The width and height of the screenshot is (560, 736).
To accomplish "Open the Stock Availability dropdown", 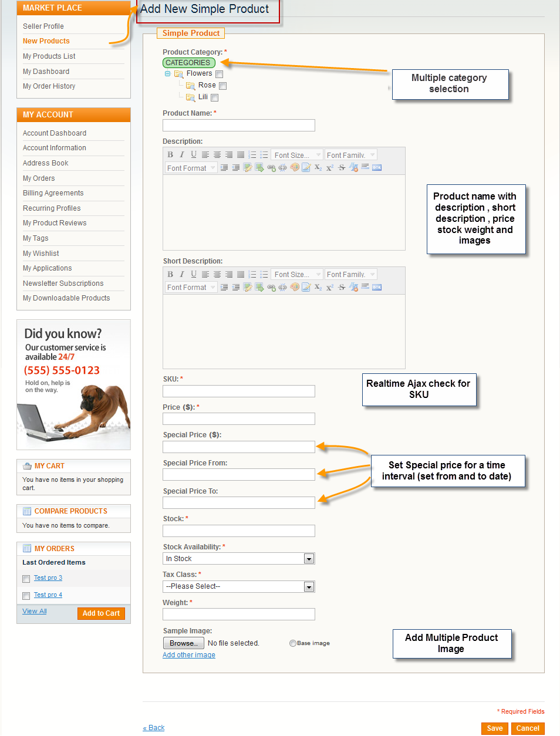I will 239,559.
